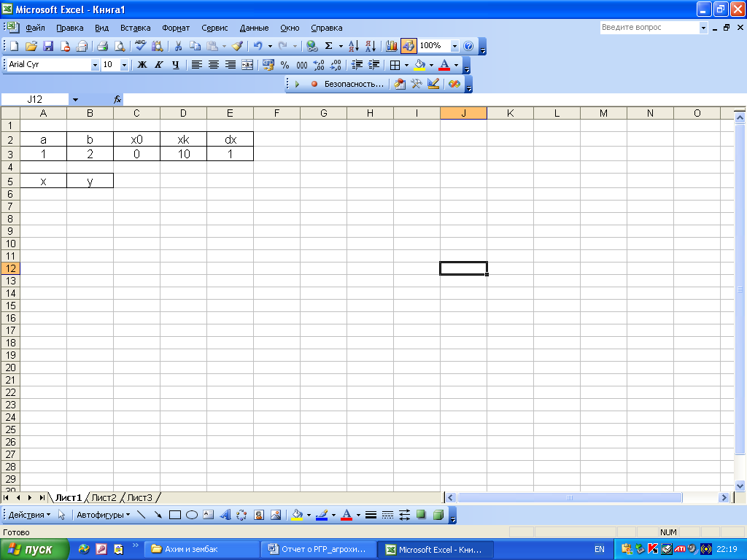Toggle Underline (Ч) formatting
The width and height of the screenshot is (747, 560).
175,65
